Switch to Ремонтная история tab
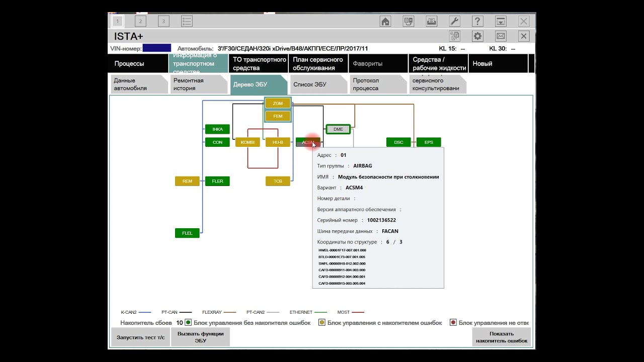This screenshot has width=644, height=362. [199, 84]
